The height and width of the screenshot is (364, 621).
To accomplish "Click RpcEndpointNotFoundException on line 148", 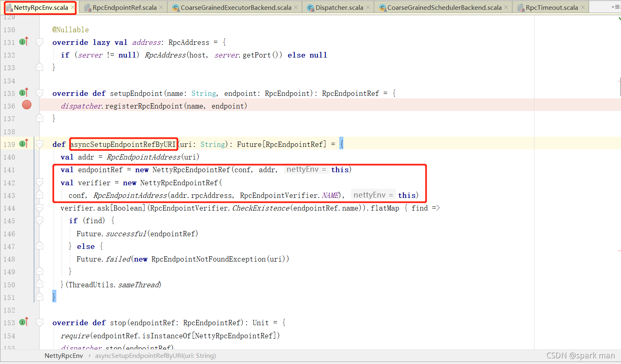I will pos(208,259).
